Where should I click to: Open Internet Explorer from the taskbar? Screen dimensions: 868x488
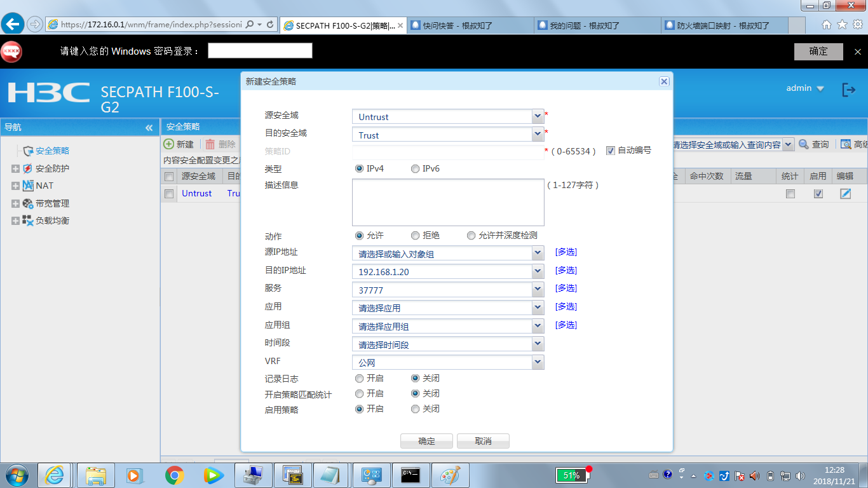[x=55, y=475]
